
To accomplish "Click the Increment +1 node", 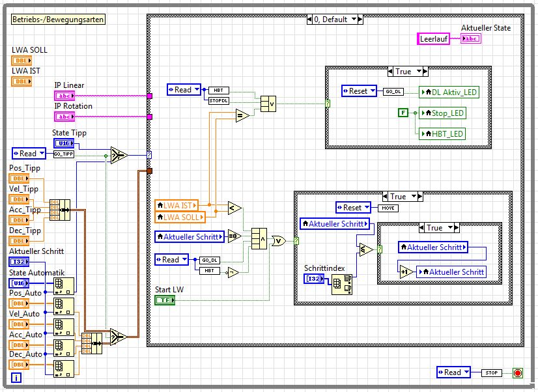I will (x=406, y=272).
